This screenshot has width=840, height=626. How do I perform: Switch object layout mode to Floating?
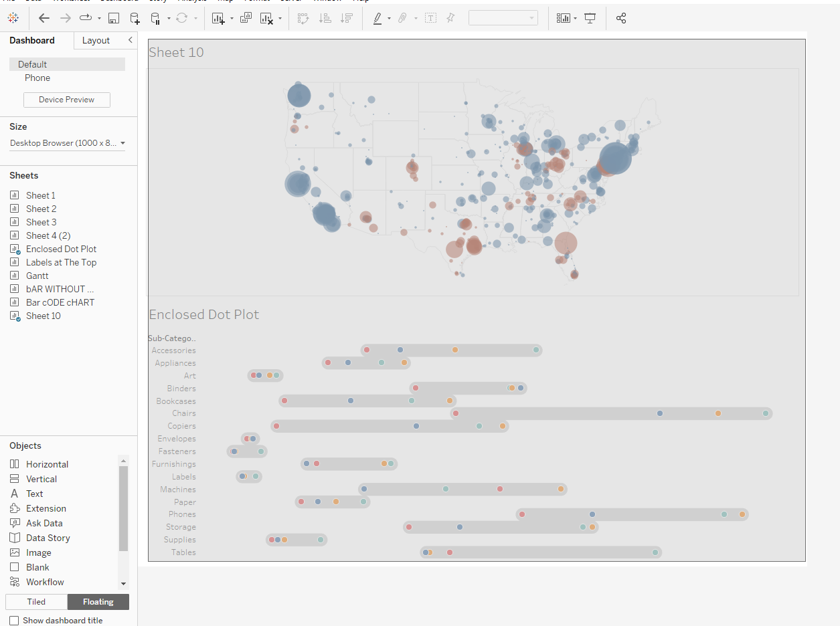click(98, 602)
